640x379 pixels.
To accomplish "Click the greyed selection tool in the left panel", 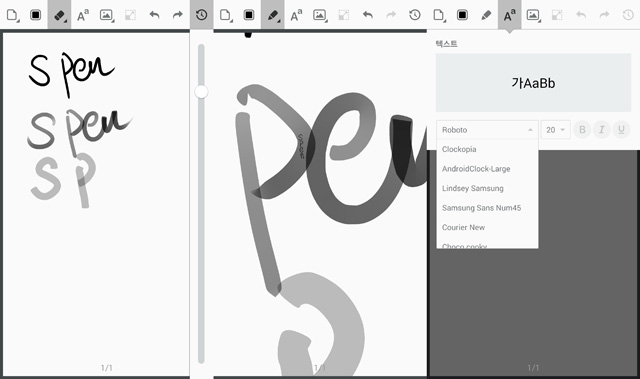I will pyautogui.click(x=130, y=15).
